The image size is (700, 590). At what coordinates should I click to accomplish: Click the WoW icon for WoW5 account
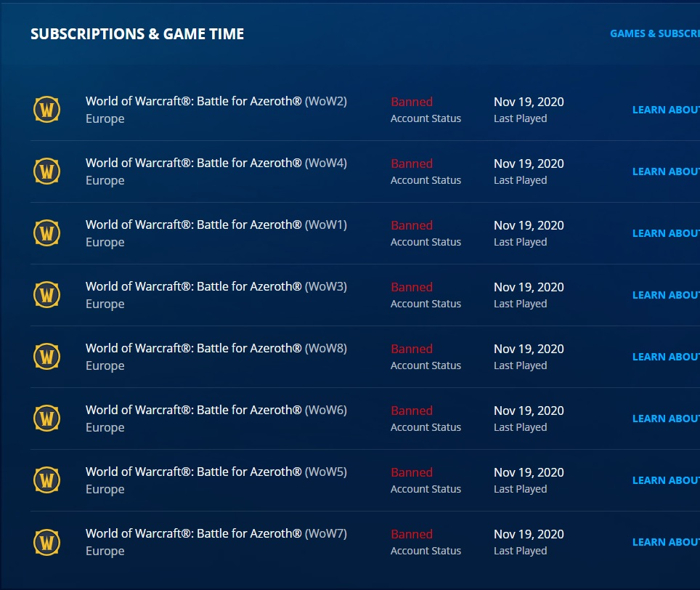point(47,480)
